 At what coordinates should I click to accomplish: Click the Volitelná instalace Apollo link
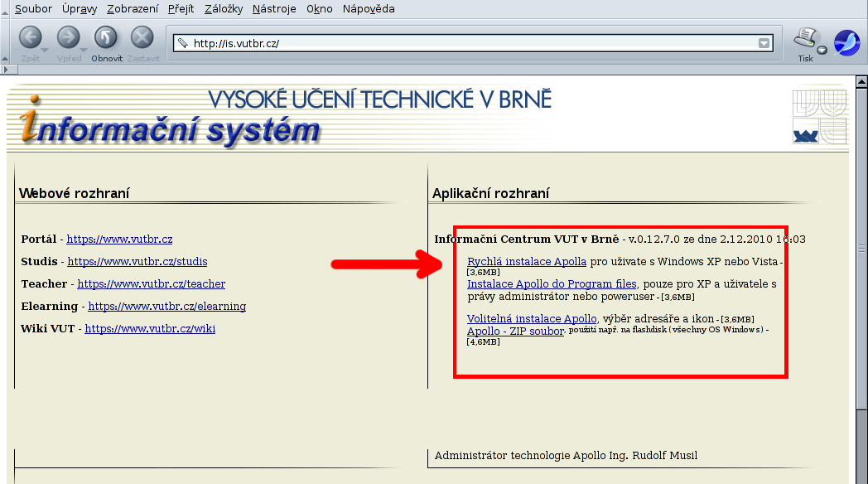tap(532, 319)
